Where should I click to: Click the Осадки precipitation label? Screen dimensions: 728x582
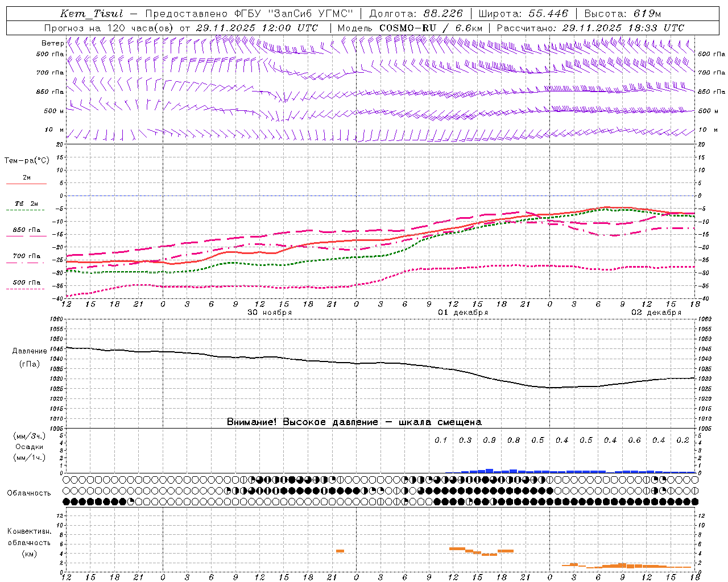point(30,447)
